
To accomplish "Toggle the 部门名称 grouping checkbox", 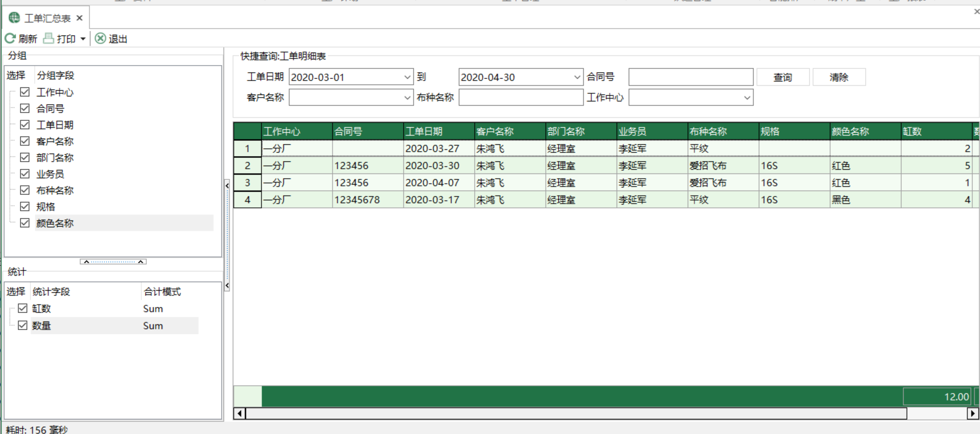I will click(25, 157).
